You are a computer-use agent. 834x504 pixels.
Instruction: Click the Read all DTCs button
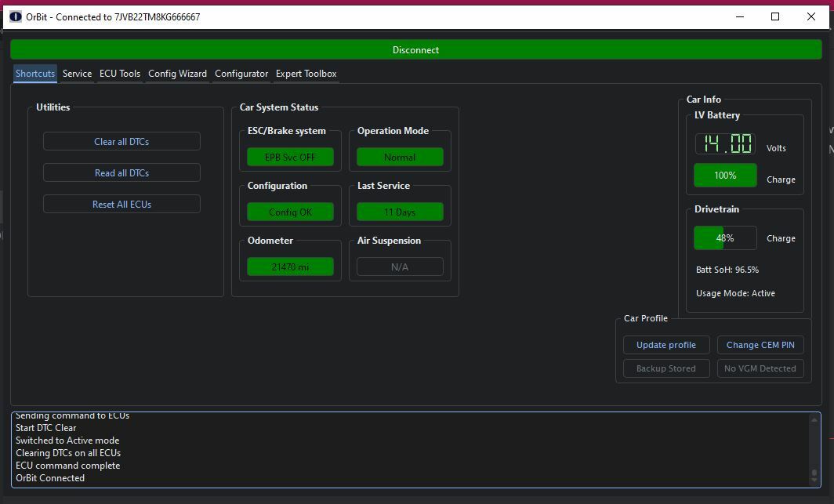click(x=121, y=173)
